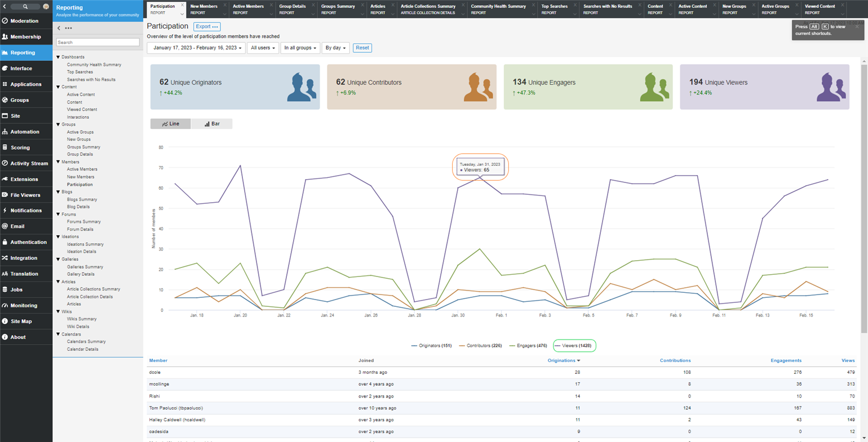
Task: Close the New Members report tab
Action: 224,6
